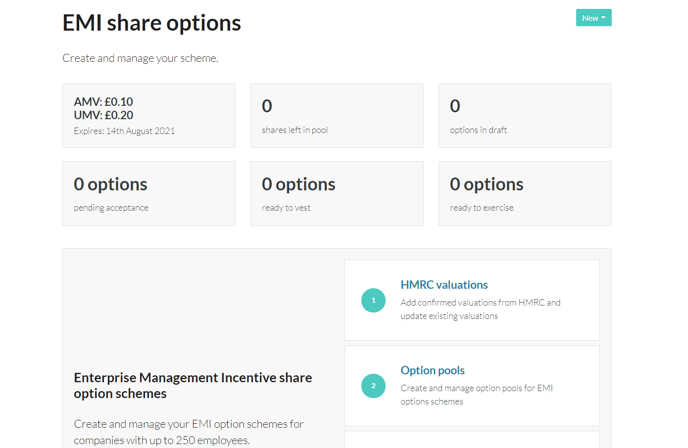Open the options ready to exercise card
The image size is (688, 448).
point(525,194)
